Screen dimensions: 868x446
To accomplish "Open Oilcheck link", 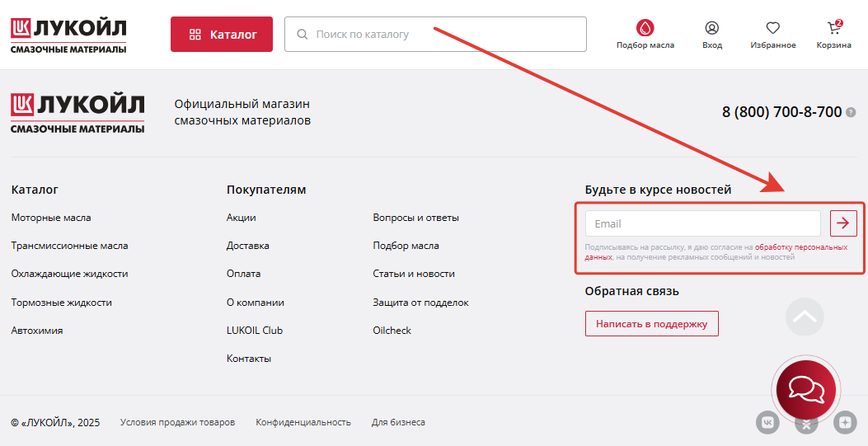I will coord(392,331).
